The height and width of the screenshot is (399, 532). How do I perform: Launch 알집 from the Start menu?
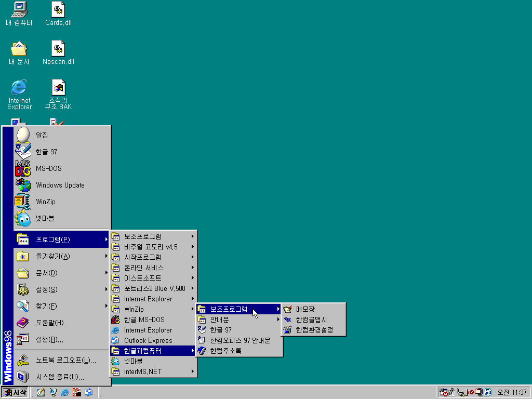62,135
